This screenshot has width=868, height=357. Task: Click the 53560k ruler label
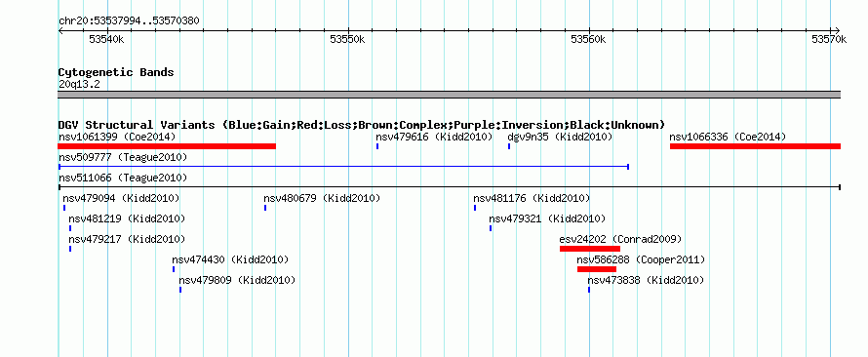tap(588, 40)
